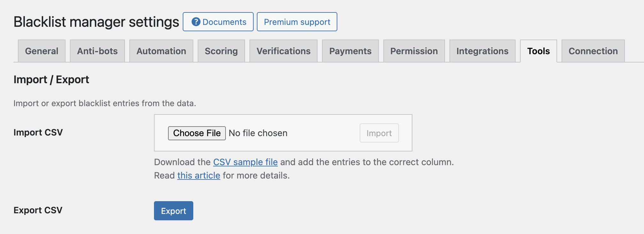Open the Anti-bots tab

click(97, 51)
